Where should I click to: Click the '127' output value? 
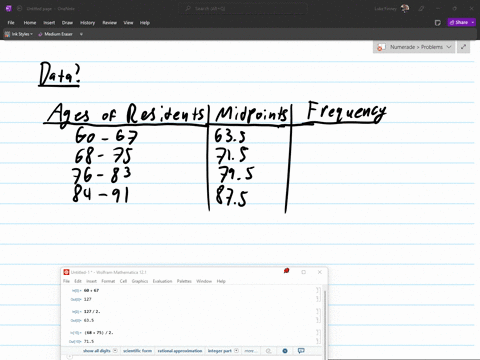[87, 299]
